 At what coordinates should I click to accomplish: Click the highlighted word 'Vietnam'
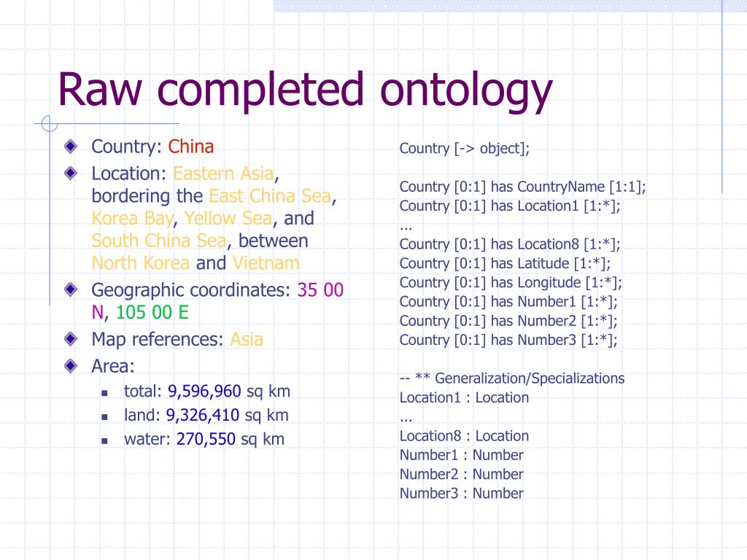coord(266,263)
